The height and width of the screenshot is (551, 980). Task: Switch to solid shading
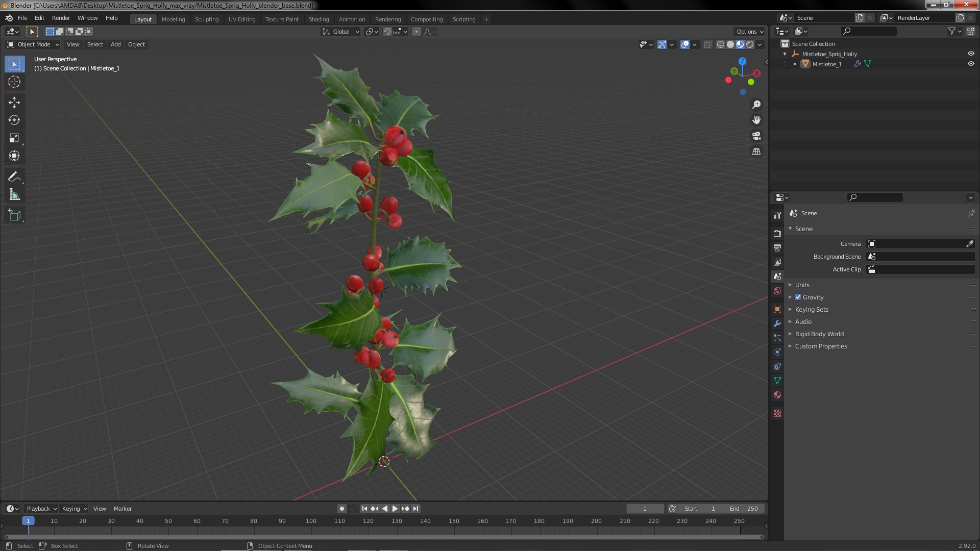point(730,44)
